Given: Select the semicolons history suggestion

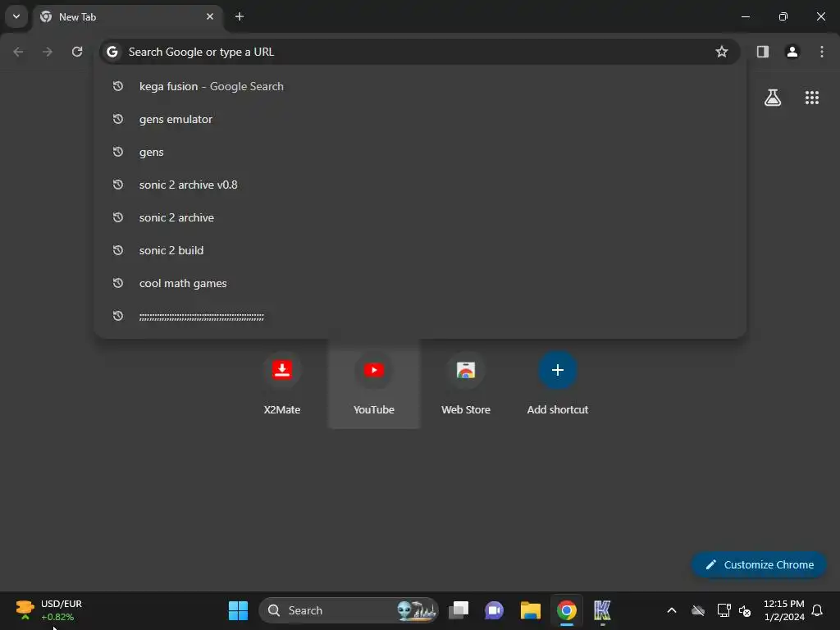Looking at the screenshot, I should [x=420, y=316].
